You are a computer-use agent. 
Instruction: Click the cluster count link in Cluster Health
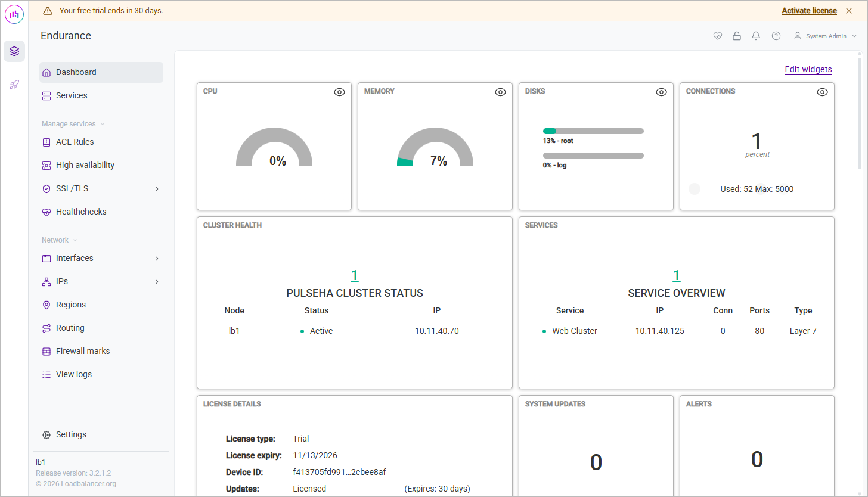pyautogui.click(x=355, y=275)
